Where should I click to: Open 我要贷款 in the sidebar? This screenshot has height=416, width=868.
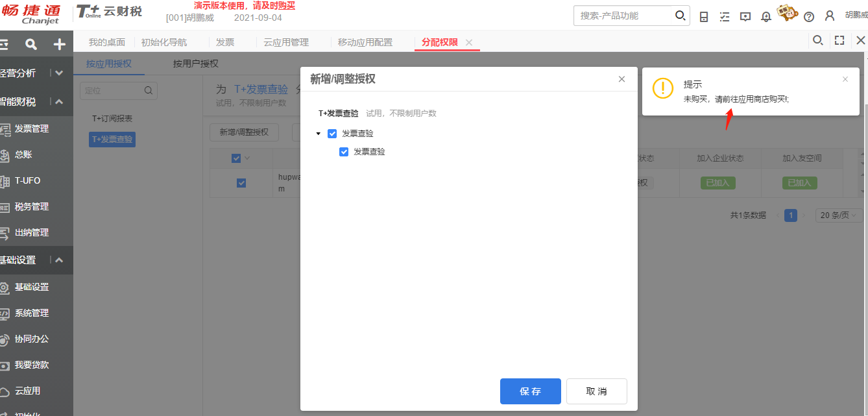tap(32, 365)
